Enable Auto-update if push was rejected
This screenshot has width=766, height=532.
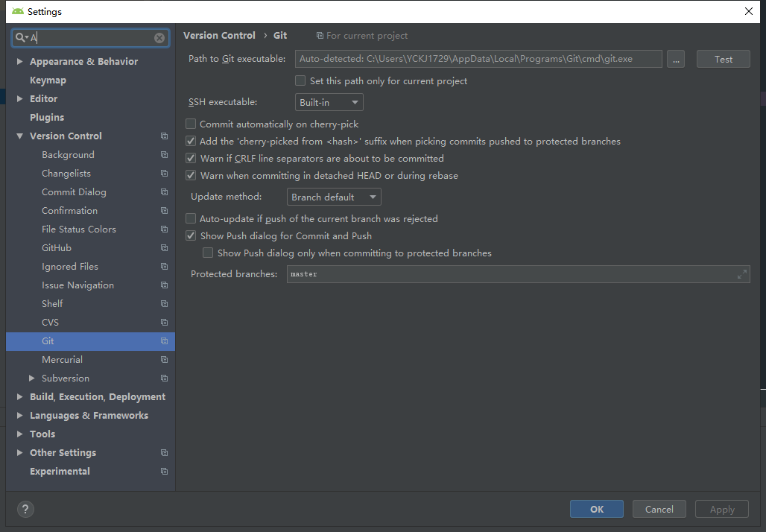pyautogui.click(x=191, y=218)
